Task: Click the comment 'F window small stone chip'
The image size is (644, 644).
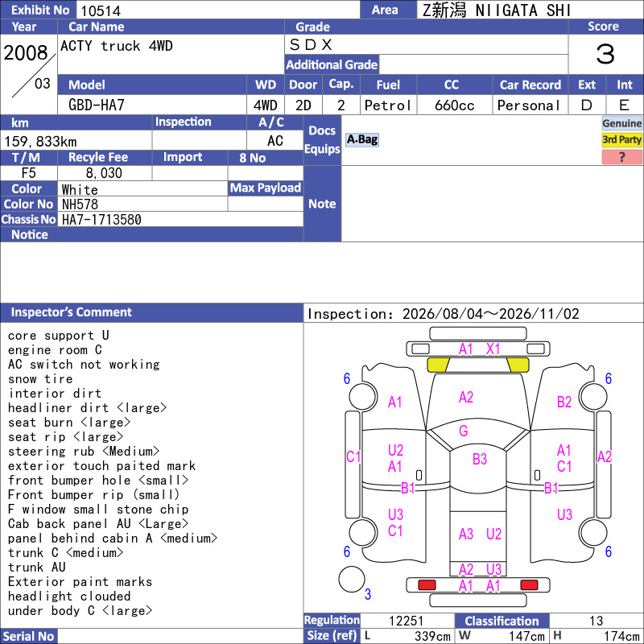Action: click(x=98, y=510)
